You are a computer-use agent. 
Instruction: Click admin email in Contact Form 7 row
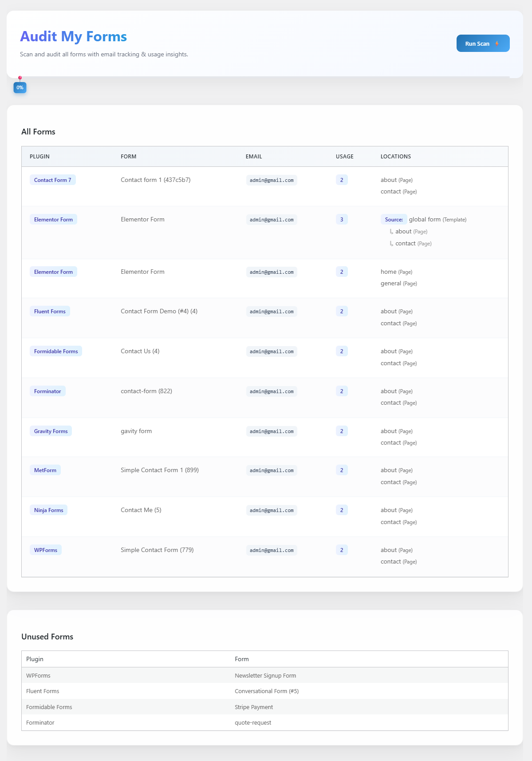pyautogui.click(x=272, y=180)
